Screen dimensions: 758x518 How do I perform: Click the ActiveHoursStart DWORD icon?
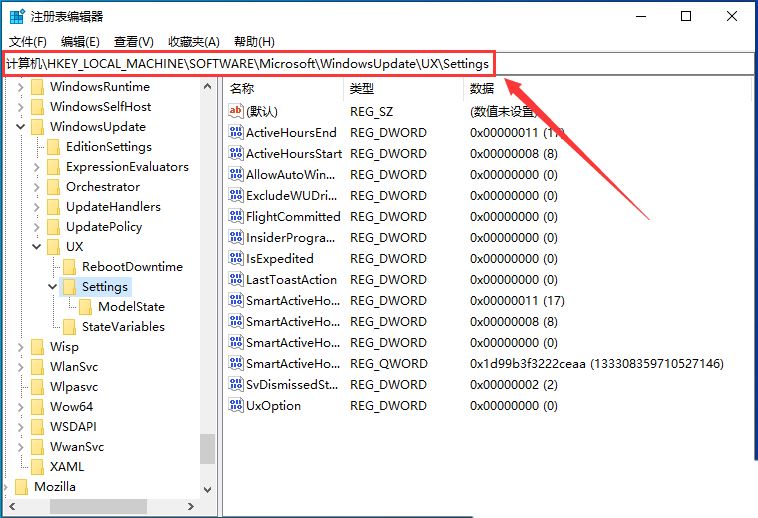pos(235,153)
